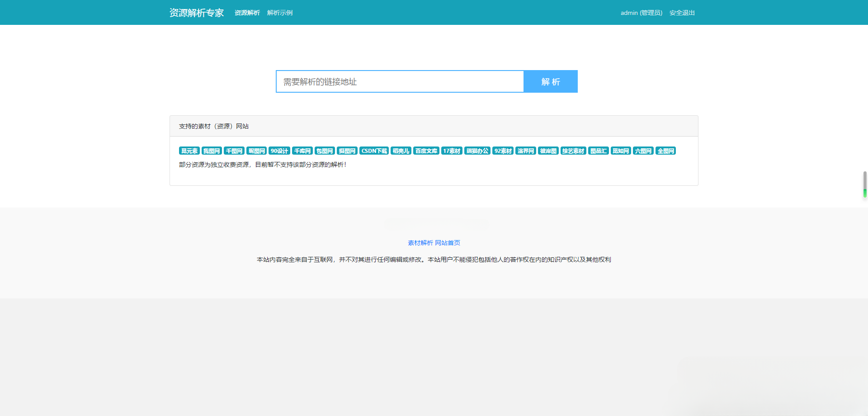Select the 稻壳儿 badge
Screen dimensions: 868x416
point(401,151)
